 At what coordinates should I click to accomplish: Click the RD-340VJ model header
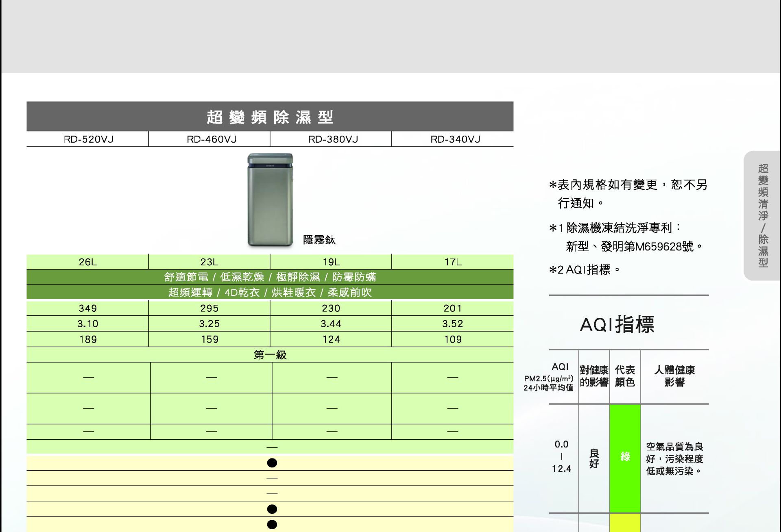455,139
